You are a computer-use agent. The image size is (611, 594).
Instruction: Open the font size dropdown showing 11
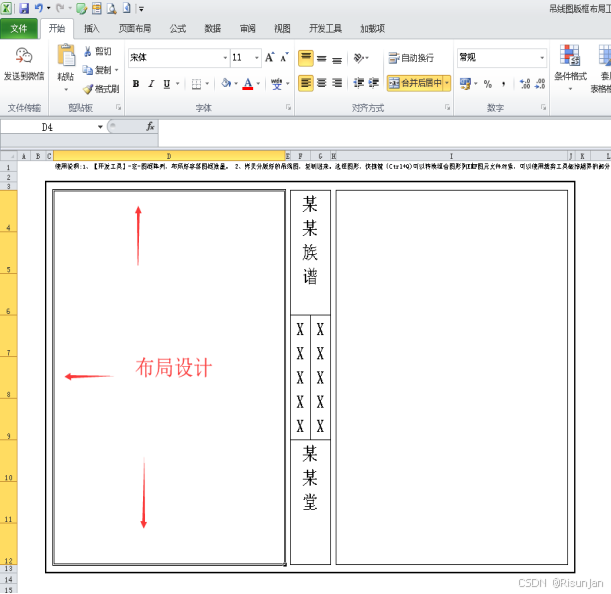coord(256,58)
